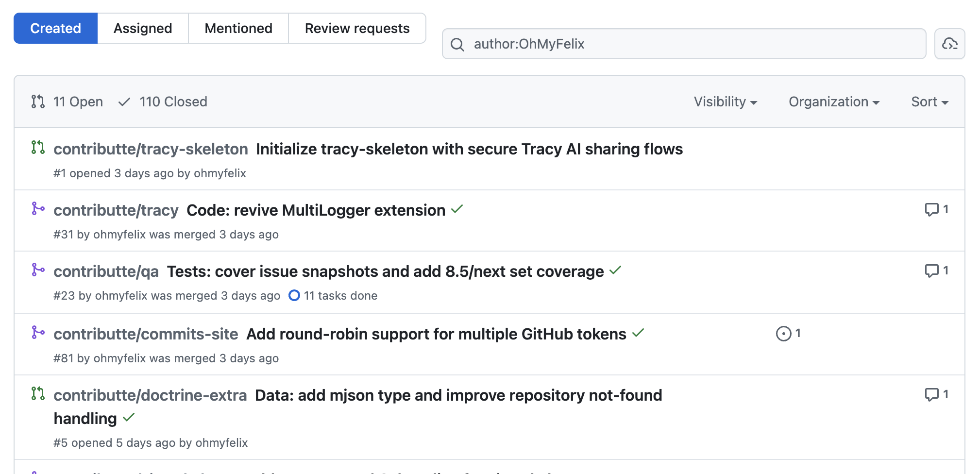The width and height of the screenshot is (980, 474).
Task: Click '#23 by ohmyfelix was merged 3 days ago'
Action: [x=167, y=296]
